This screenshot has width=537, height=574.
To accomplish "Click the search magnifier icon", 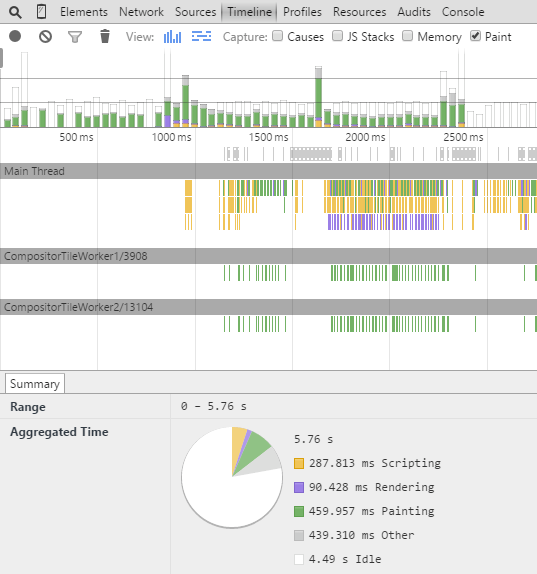I will [15, 12].
